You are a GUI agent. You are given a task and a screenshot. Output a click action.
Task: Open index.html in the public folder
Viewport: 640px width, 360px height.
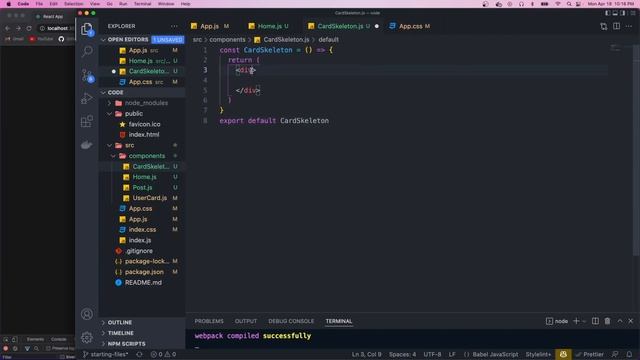click(x=144, y=135)
